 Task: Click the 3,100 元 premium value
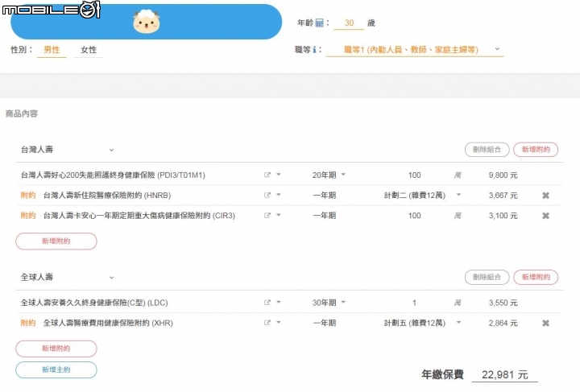[503, 216]
